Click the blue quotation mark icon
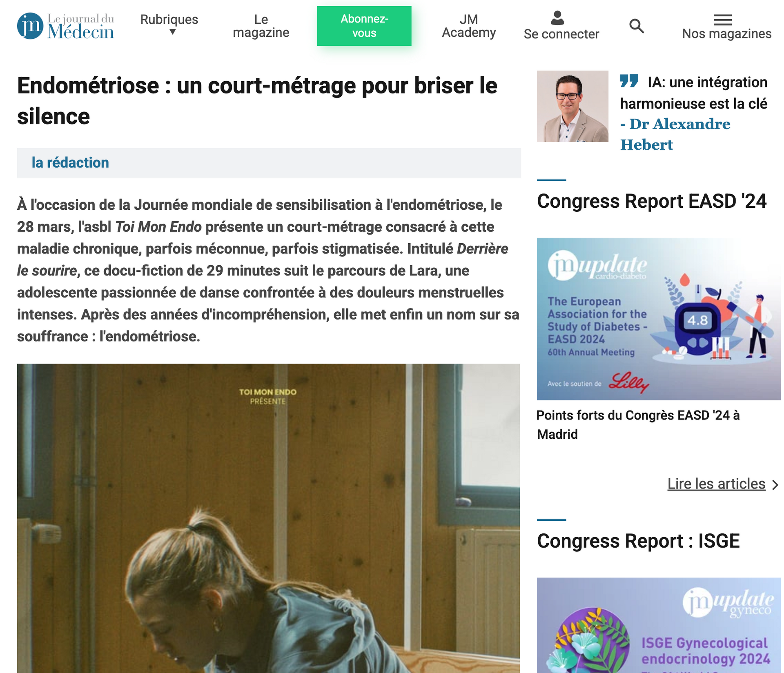 [629, 80]
